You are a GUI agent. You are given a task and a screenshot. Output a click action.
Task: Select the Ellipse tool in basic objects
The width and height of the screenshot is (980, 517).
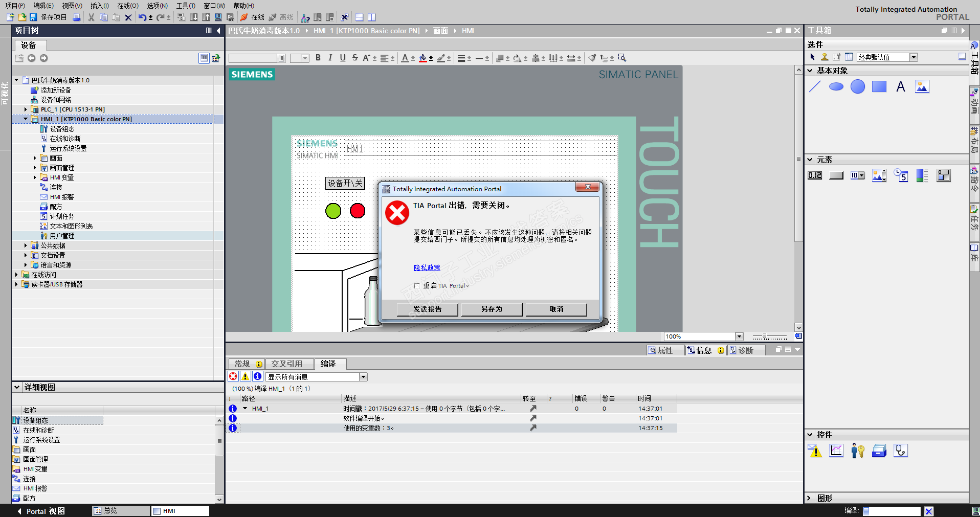pos(836,87)
